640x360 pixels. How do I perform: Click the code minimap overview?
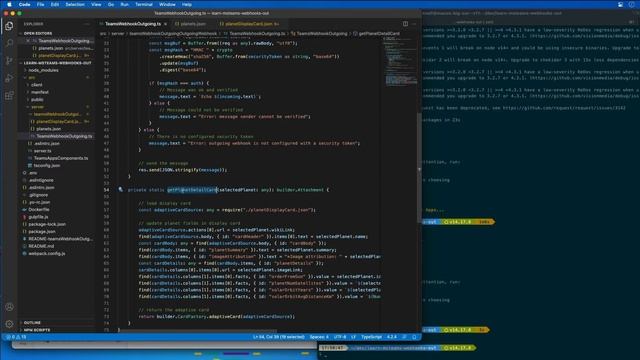click(x=400, y=61)
